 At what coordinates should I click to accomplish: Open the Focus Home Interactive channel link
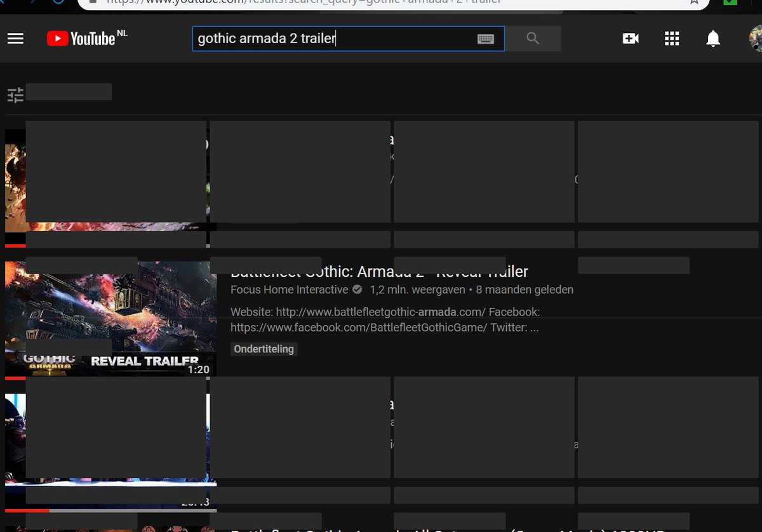coord(289,289)
